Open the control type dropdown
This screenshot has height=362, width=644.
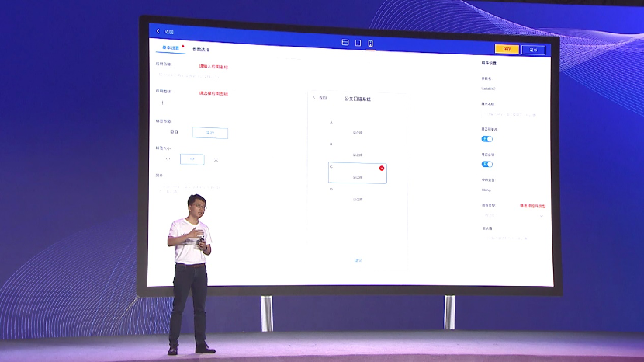click(512, 215)
